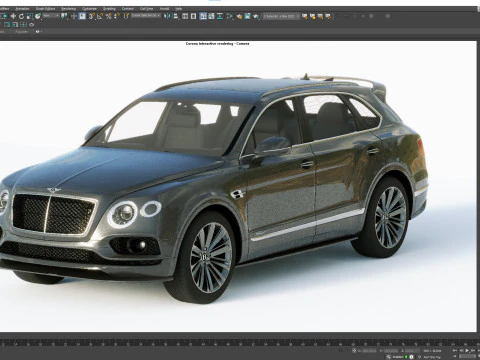
Task: Toggle Percent Snap
Action: tap(108, 16)
